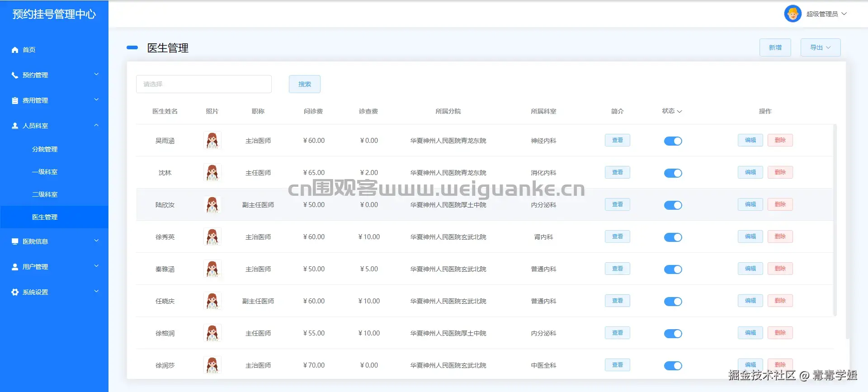Open the 请选择 select box

coord(204,84)
